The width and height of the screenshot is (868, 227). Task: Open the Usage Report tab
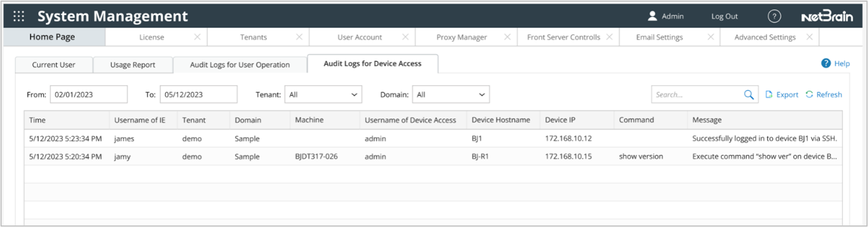point(132,65)
